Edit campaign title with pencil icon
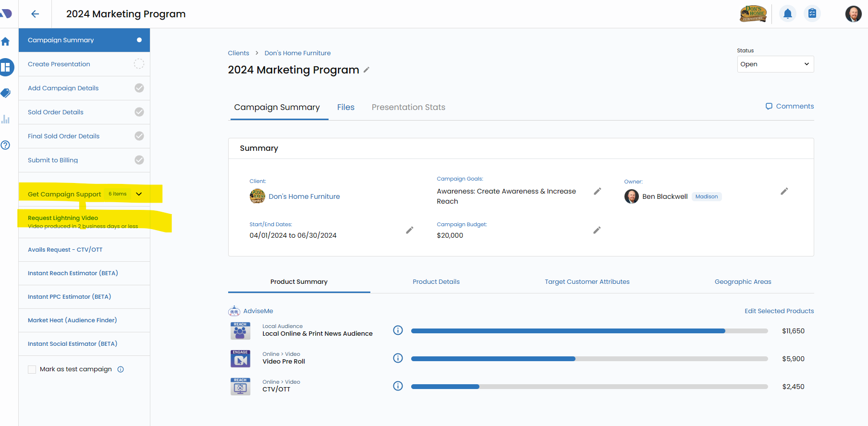The height and width of the screenshot is (426, 868). (x=367, y=70)
